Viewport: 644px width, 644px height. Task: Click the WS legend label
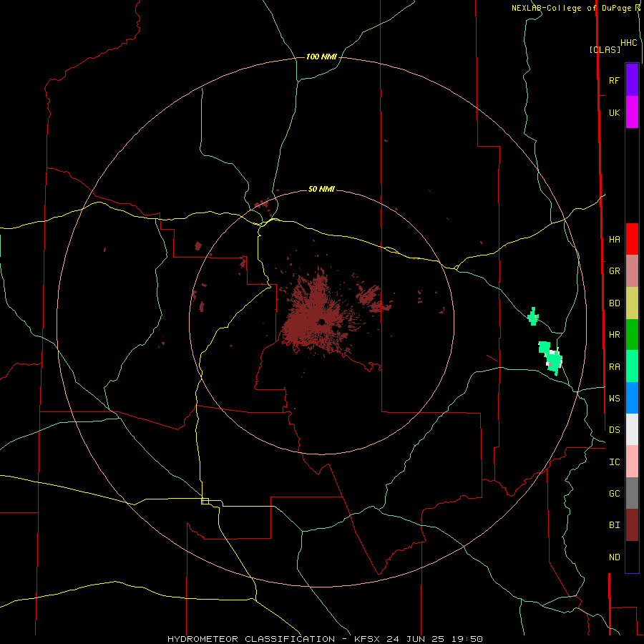click(x=614, y=399)
